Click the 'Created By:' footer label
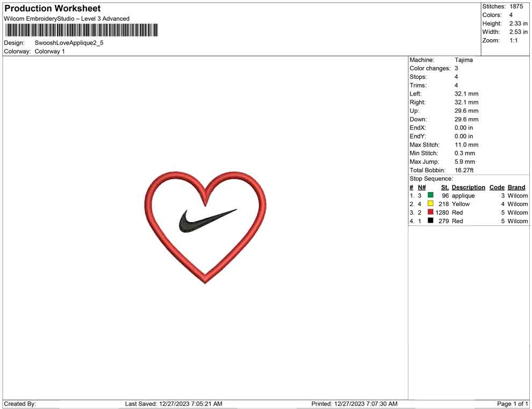This screenshot has width=532, height=409. pos(20,404)
